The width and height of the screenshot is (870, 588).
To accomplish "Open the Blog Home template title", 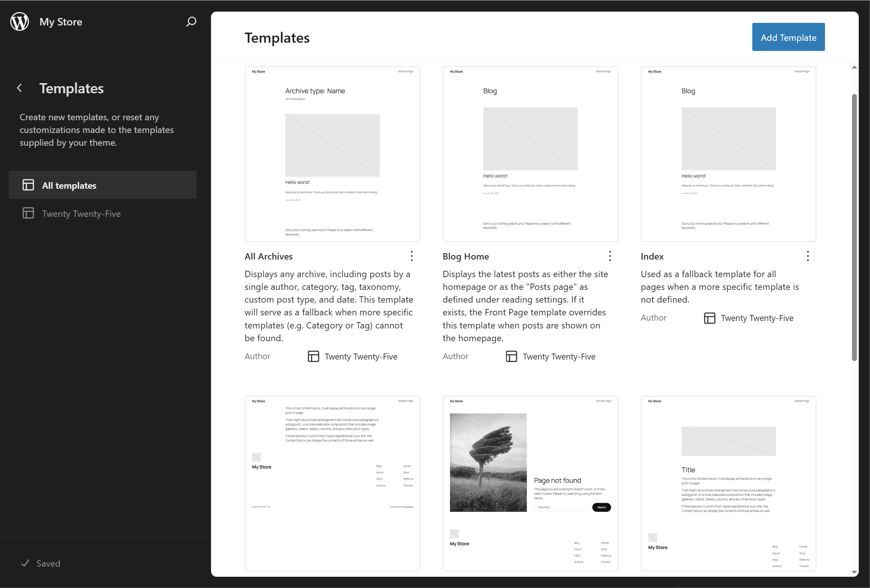I will (x=466, y=257).
